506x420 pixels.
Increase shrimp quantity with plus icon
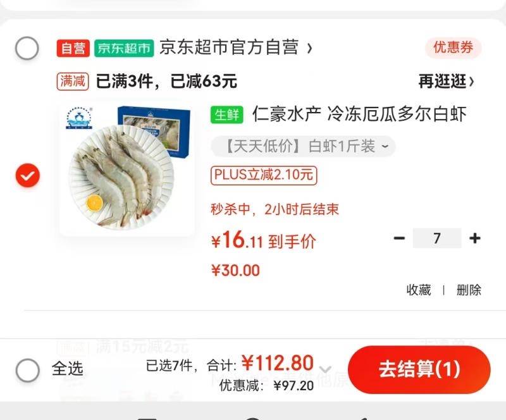coord(475,238)
